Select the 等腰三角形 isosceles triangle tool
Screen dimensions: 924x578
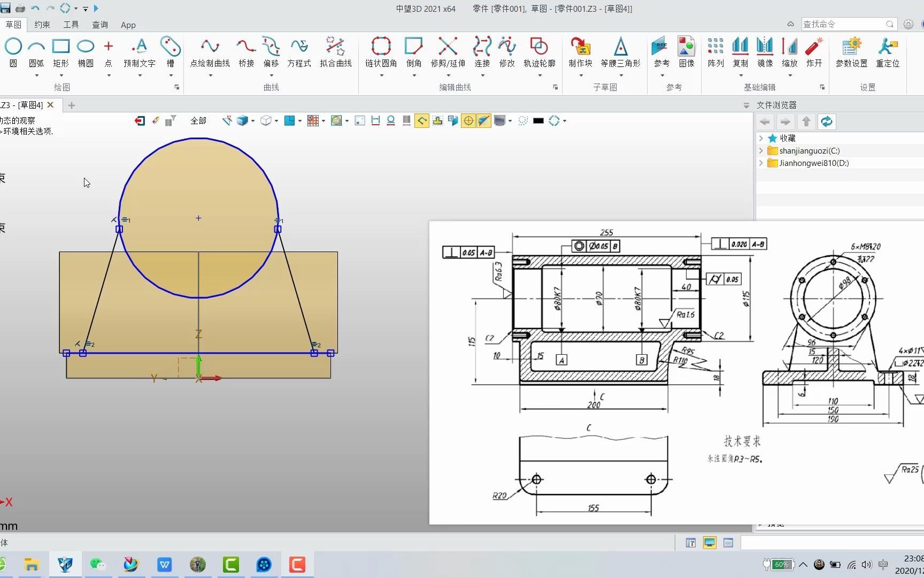click(620, 52)
